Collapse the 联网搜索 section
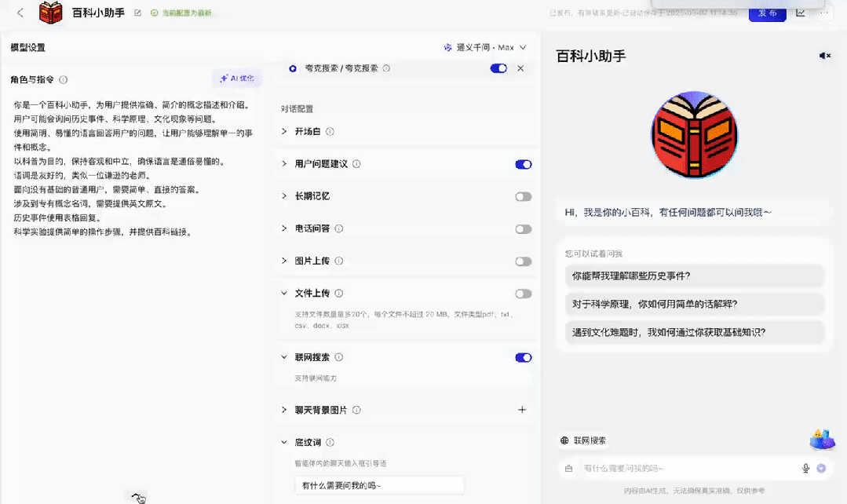Viewport: 847px width, 504px height. [284, 357]
